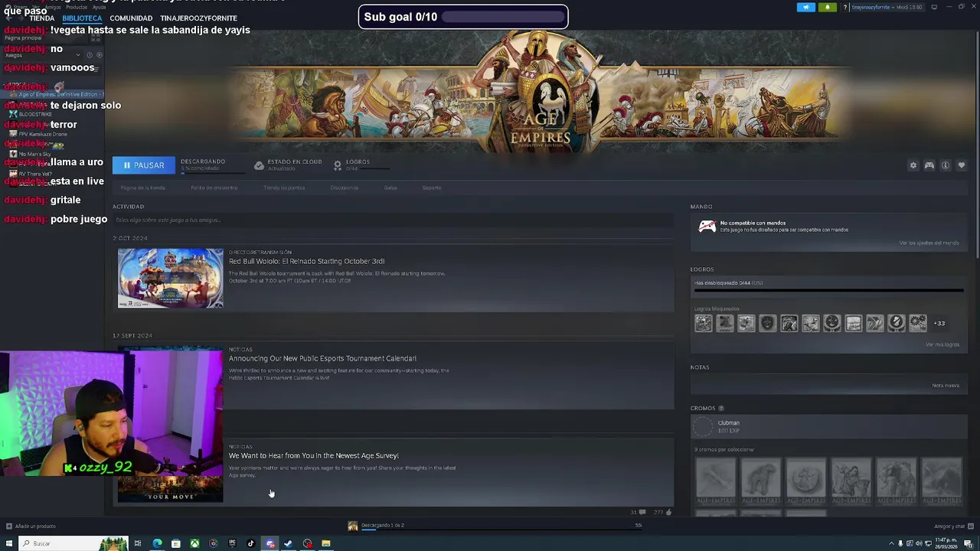
Task: Click Añadir un producto at bottom left
Action: tap(31, 526)
